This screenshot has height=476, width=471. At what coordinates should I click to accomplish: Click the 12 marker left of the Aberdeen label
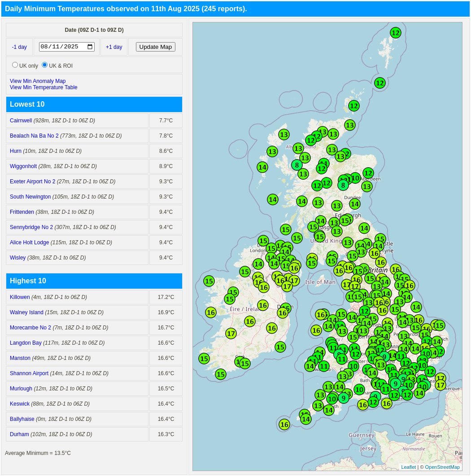(x=368, y=173)
